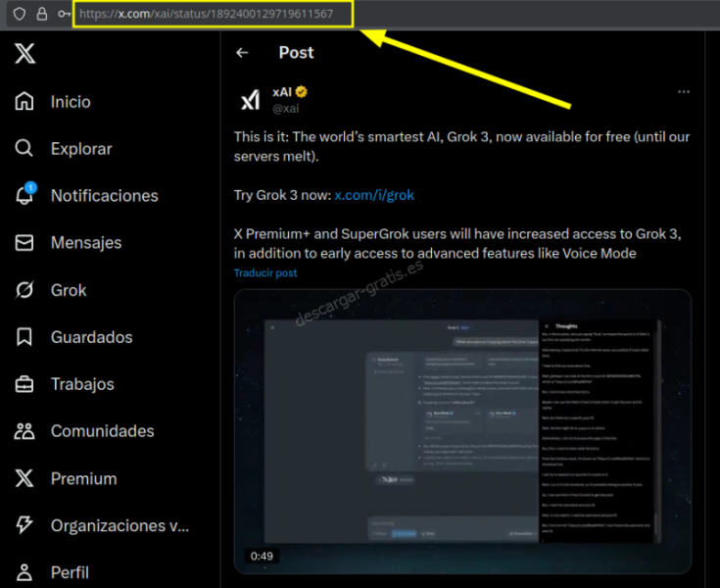The width and height of the screenshot is (720, 588).
Task: Open the Guardados bookmark icon
Action: [x=25, y=337]
